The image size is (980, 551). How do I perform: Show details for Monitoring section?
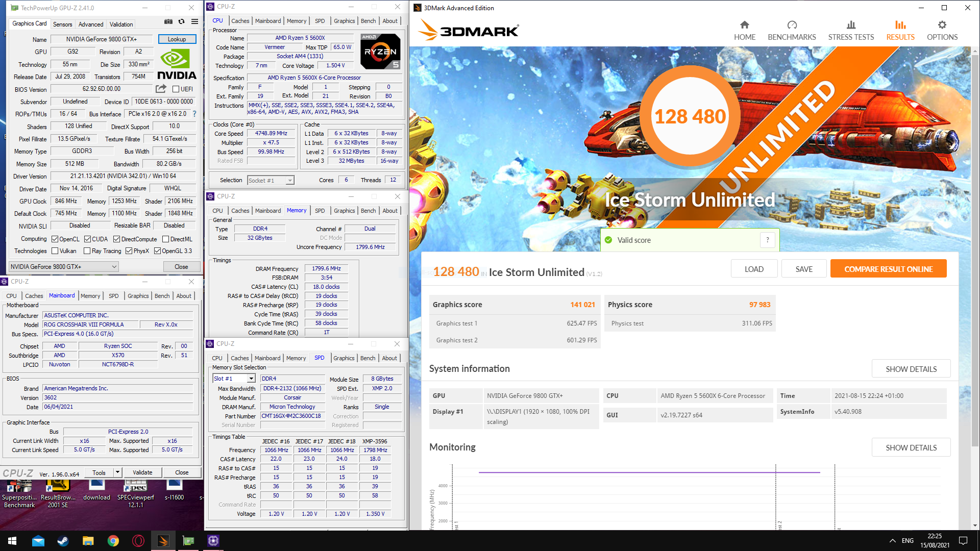click(911, 447)
